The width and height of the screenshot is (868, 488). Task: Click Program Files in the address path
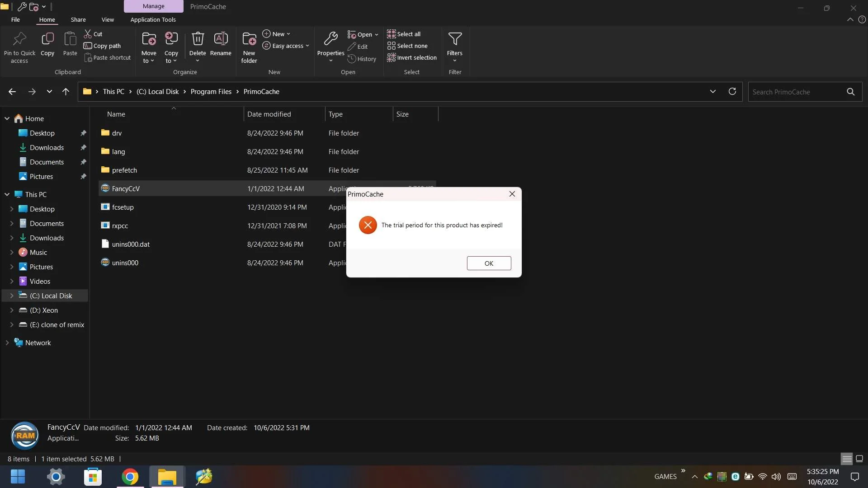pos(211,91)
